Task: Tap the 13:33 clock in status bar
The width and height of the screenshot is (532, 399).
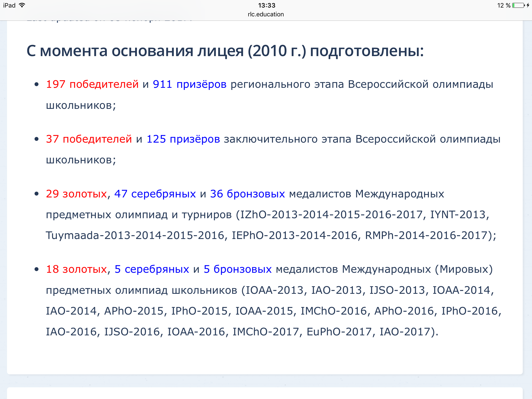Action: 267,5
